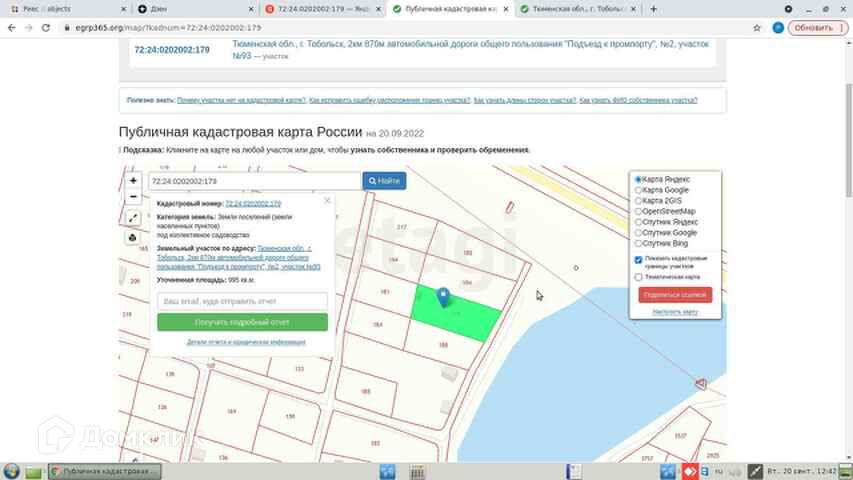
Task: Focus the email field for the report
Action: point(243,301)
